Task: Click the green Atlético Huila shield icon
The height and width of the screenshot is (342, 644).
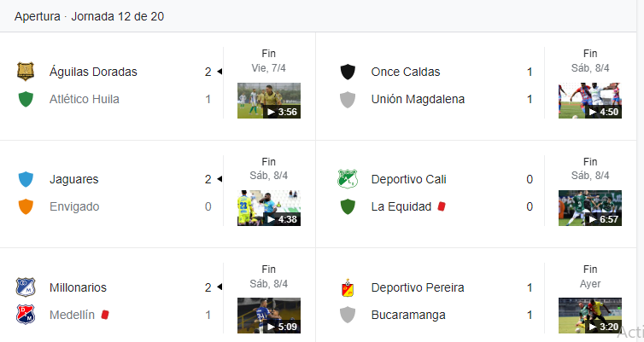Action: point(26,99)
